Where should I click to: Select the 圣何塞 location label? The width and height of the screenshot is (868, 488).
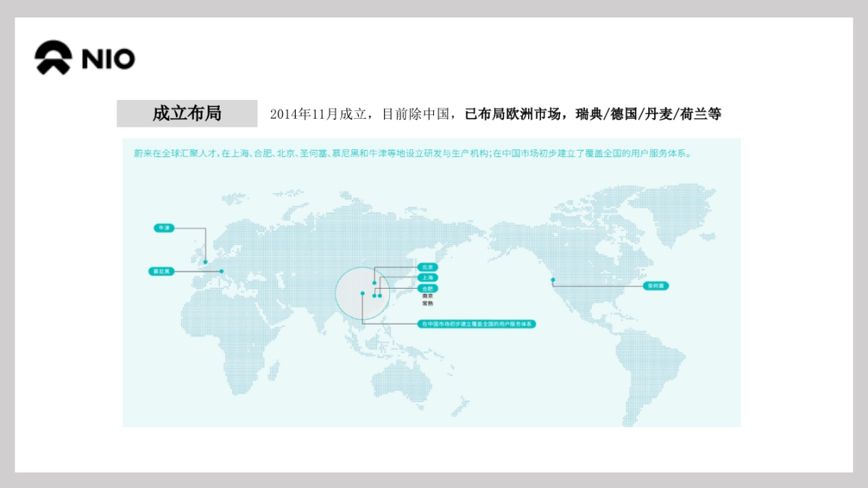(x=656, y=286)
